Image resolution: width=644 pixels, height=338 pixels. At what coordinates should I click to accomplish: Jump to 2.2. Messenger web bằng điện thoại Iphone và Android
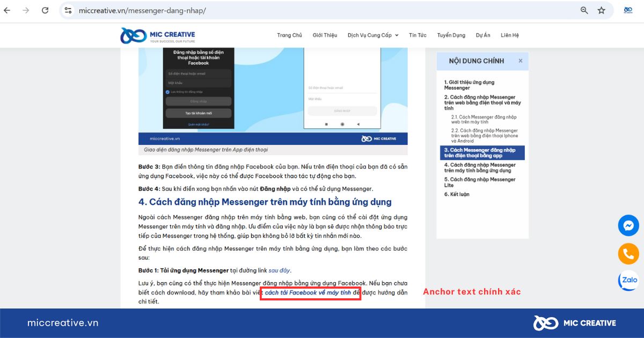[x=485, y=136]
